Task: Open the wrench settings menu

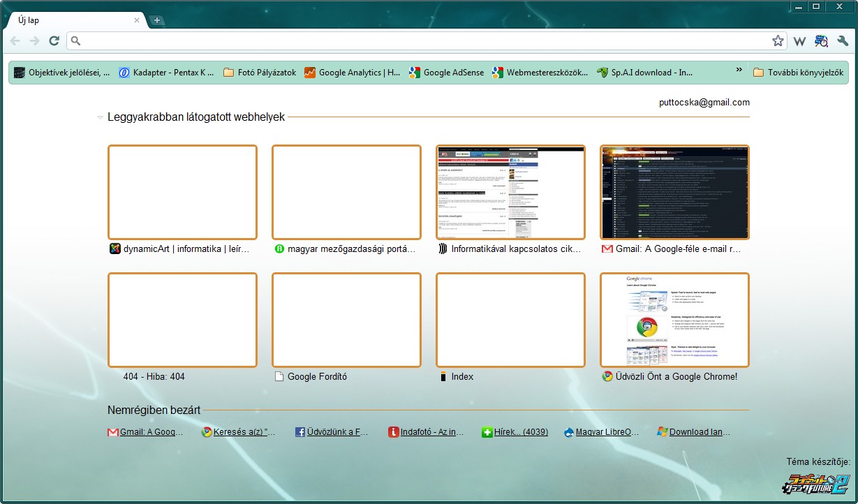Action: click(843, 41)
